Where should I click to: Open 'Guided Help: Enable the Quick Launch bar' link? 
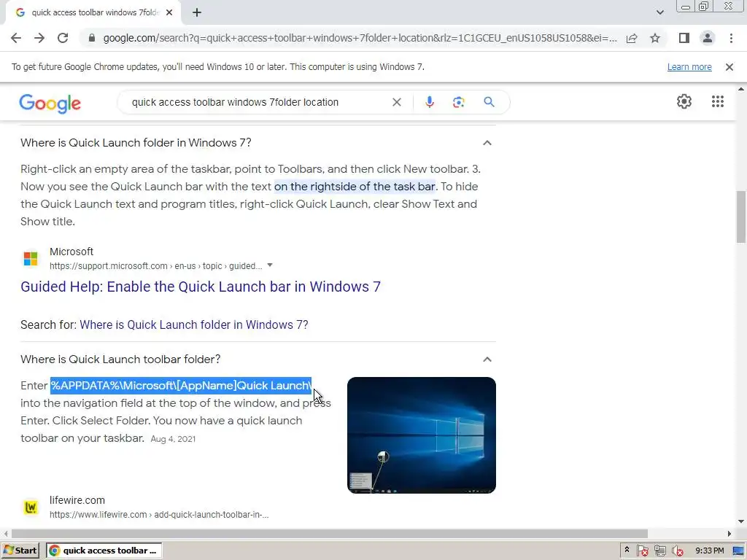point(201,287)
